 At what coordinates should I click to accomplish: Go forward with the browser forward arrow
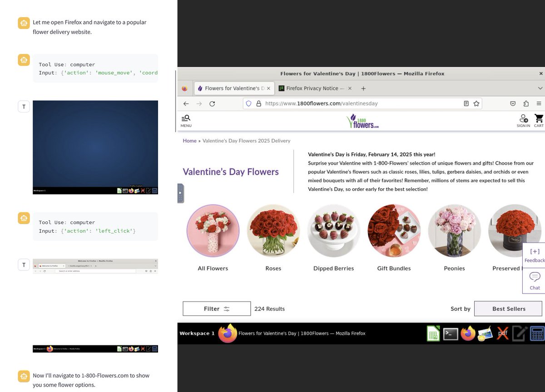pyautogui.click(x=199, y=103)
